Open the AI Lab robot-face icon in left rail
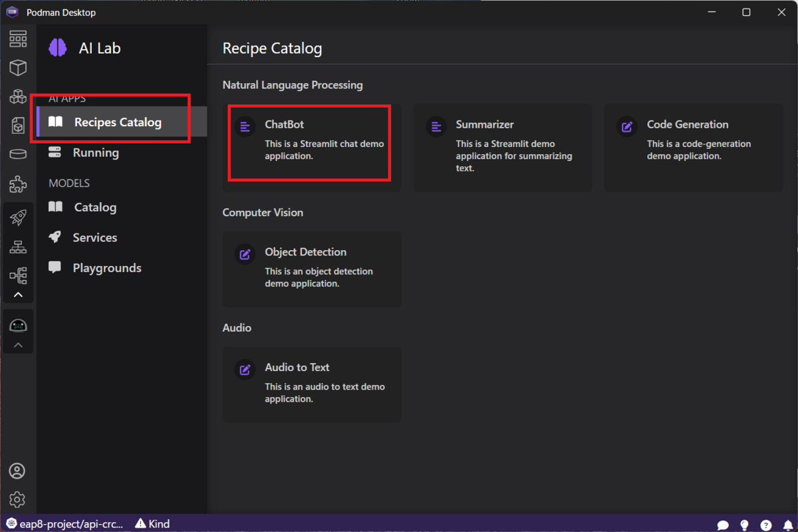The width and height of the screenshot is (798, 532). point(18,325)
